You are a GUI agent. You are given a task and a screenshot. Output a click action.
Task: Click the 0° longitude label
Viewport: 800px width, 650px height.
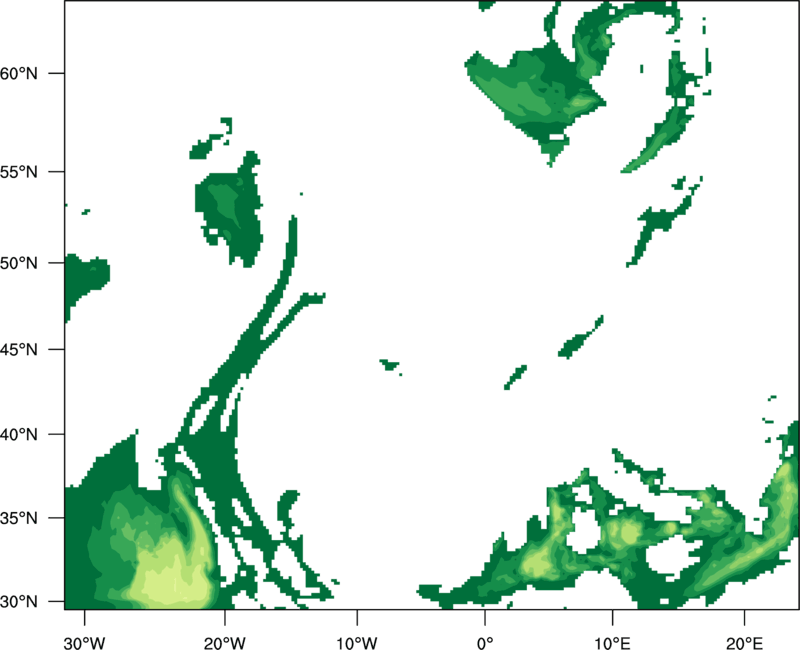pos(485,643)
